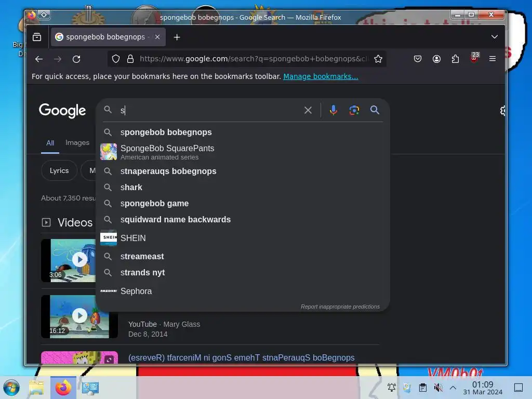Click the tracking protection shield icon

116,59
